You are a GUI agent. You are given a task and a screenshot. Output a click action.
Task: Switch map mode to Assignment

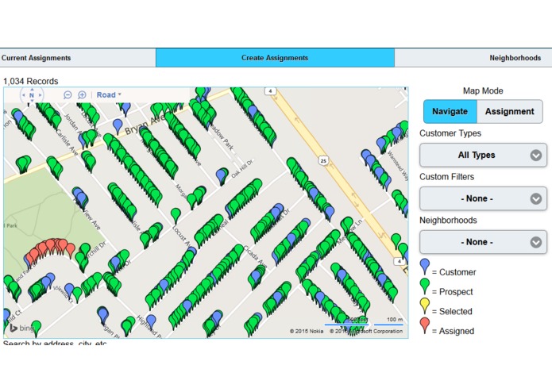(x=509, y=111)
